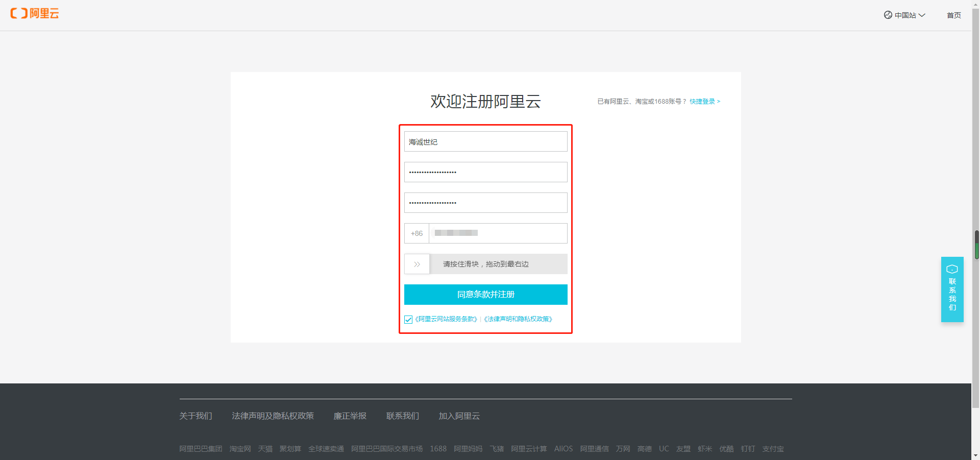Open the 快捷登录 quick login link

[x=704, y=102]
